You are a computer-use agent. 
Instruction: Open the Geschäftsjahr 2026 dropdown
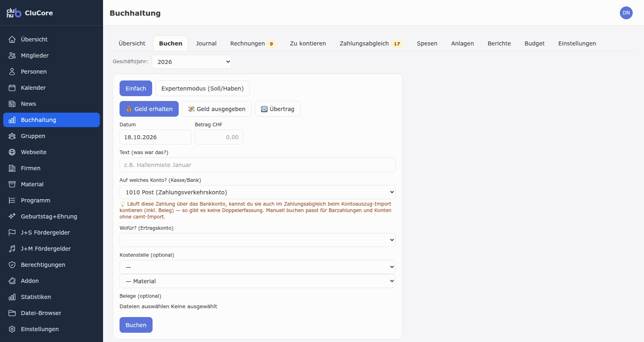(192, 62)
